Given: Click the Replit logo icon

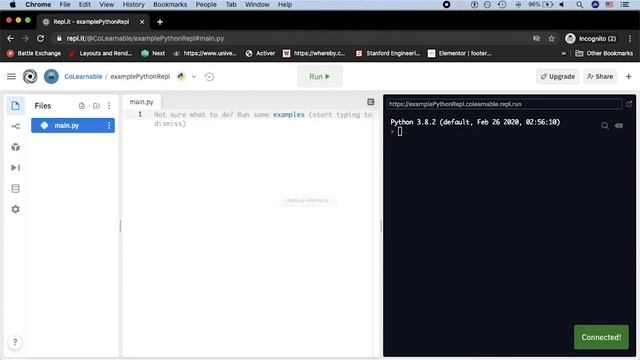Looking at the screenshot, I should (x=30, y=76).
